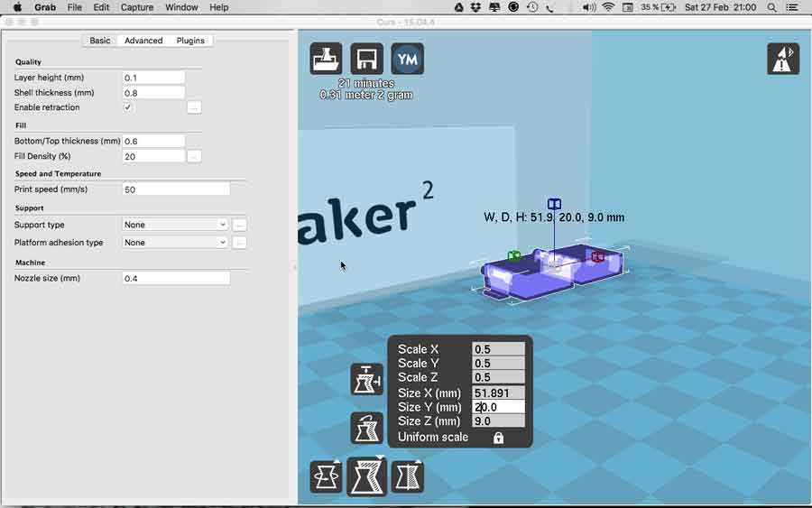This screenshot has width=812, height=508.
Task: Switch to the Basic tab
Action: (x=99, y=41)
